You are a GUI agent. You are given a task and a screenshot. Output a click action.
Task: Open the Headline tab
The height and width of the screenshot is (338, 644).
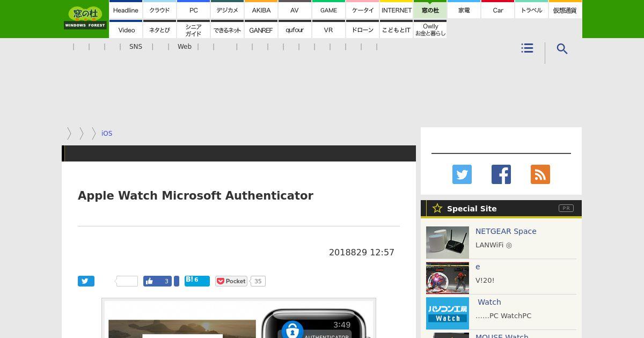[x=126, y=10]
